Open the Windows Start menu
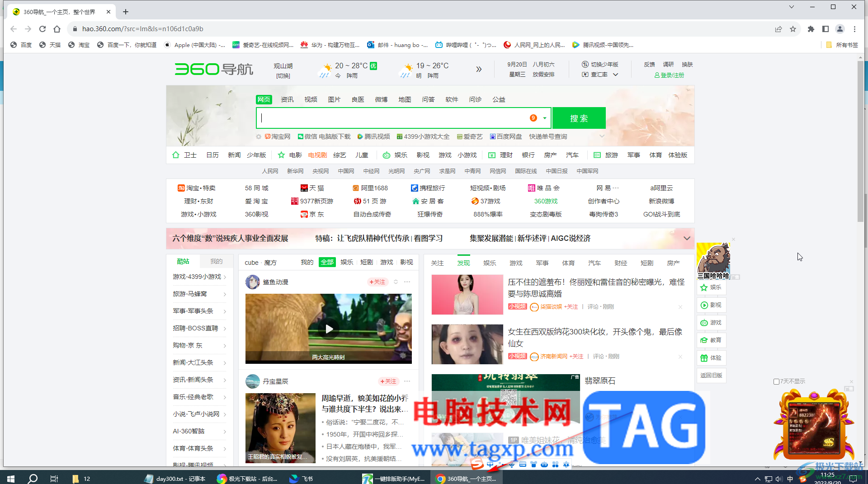The width and height of the screenshot is (868, 484). click(x=11, y=479)
